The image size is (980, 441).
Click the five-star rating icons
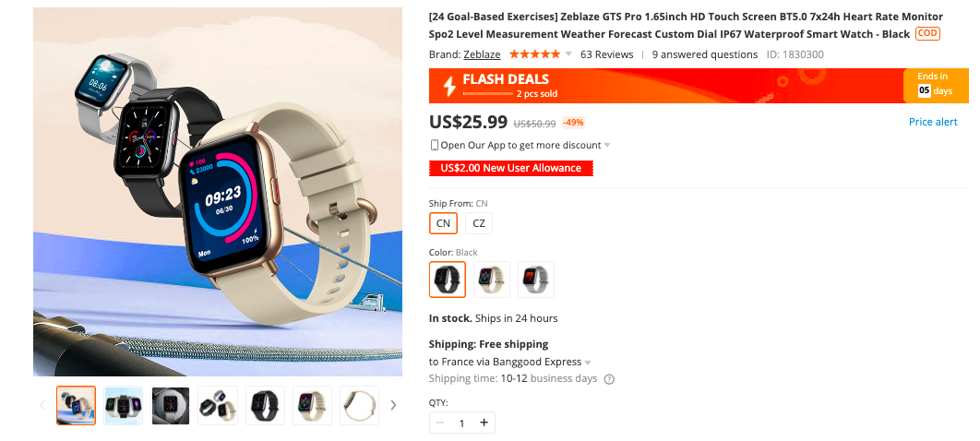(x=534, y=54)
